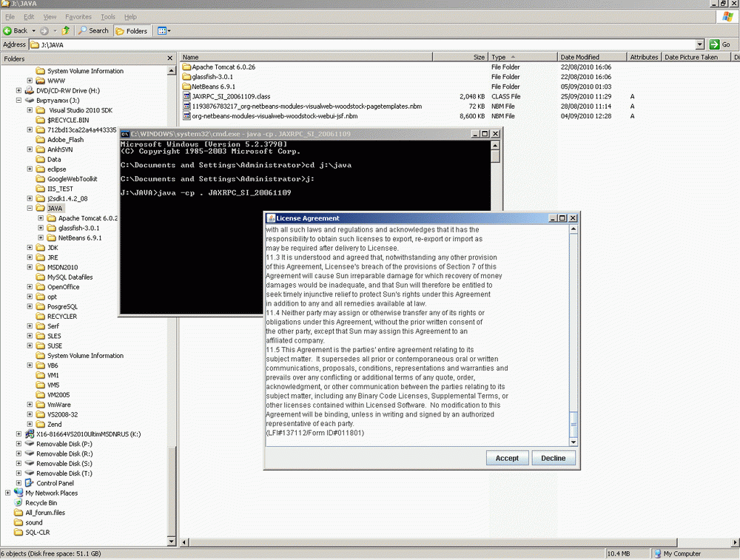Sort by the Type column header
This screenshot has height=560, width=740.
(x=522, y=57)
